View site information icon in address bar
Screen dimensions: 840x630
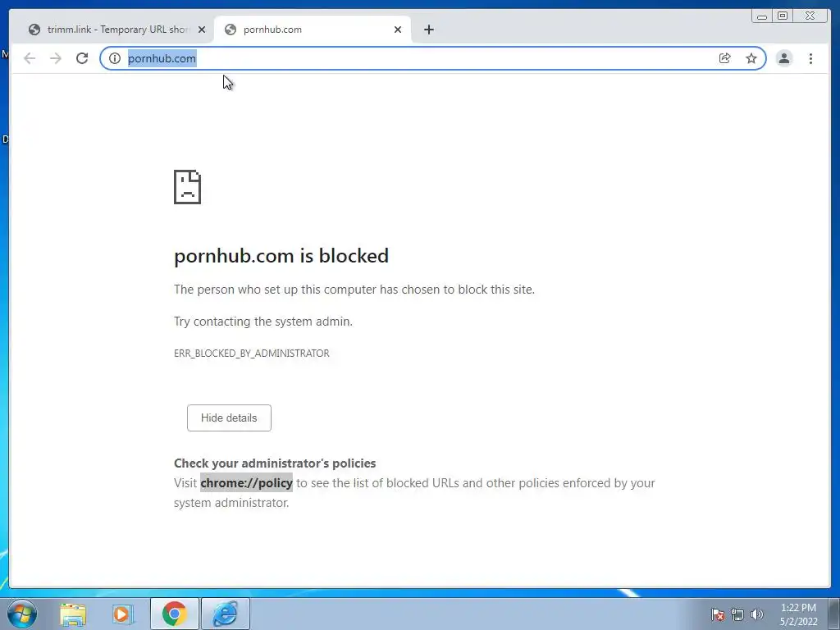115,58
